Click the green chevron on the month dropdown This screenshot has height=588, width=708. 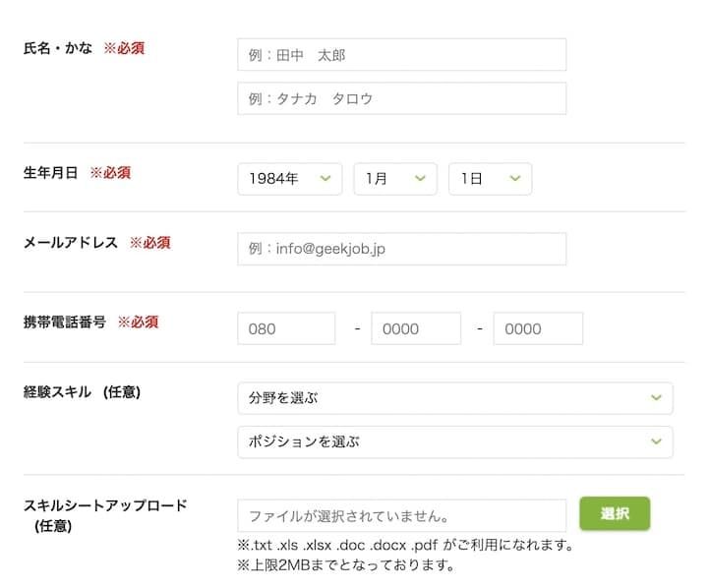pos(420,178)
